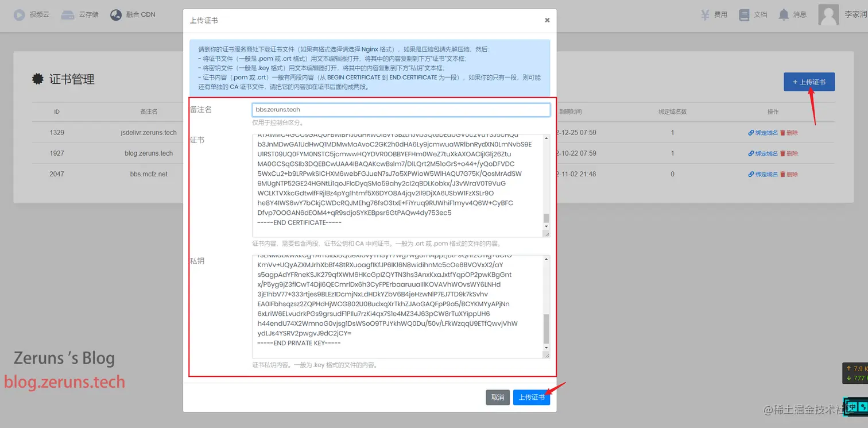Close the 上传证书 dialog with X
Screen dimensions: 868x428
point(547,20)
